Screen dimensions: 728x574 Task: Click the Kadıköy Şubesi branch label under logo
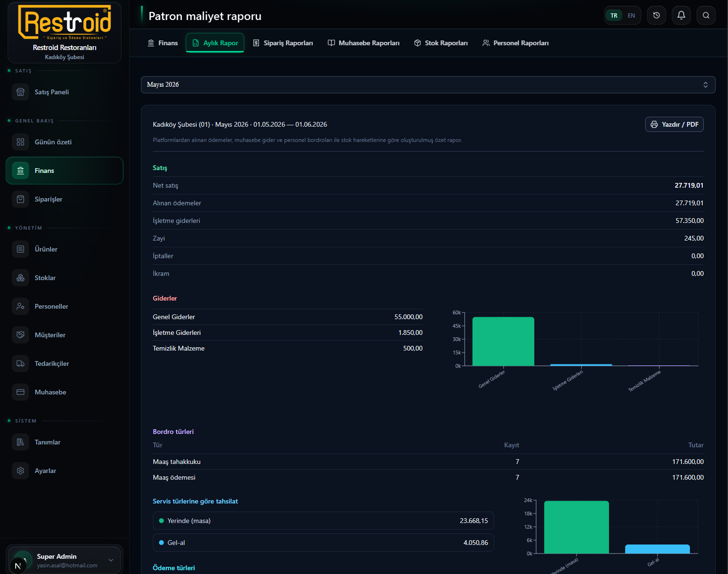[x=64, y=57]
